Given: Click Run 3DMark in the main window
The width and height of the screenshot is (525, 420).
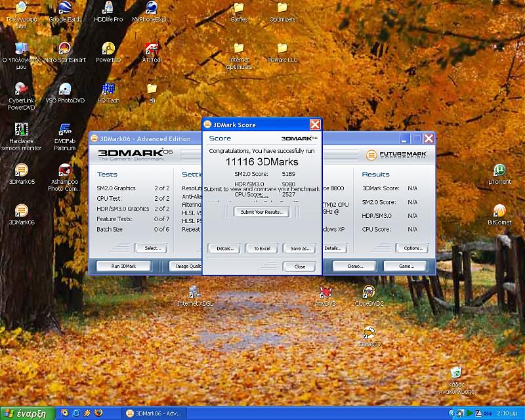Looking at the screenshot, I should 123,266.
